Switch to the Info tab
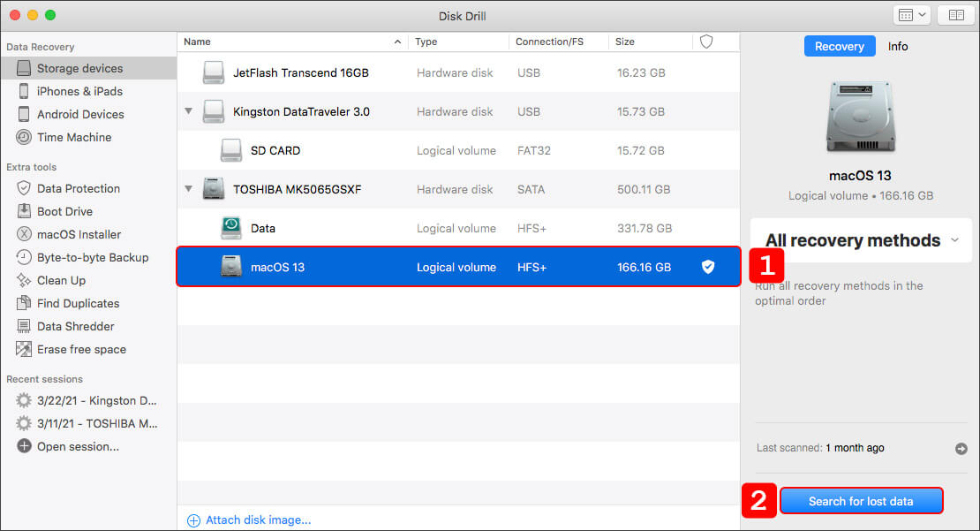Screen dimensions: 980x531 point(898,46)
